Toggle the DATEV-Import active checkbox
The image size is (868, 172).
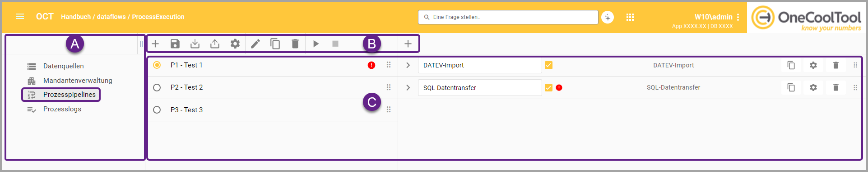coord(548,65)
